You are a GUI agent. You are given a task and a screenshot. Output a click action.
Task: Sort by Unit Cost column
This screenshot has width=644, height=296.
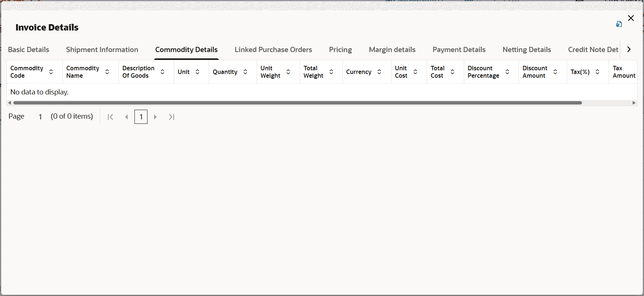click(x=416, y=72)
